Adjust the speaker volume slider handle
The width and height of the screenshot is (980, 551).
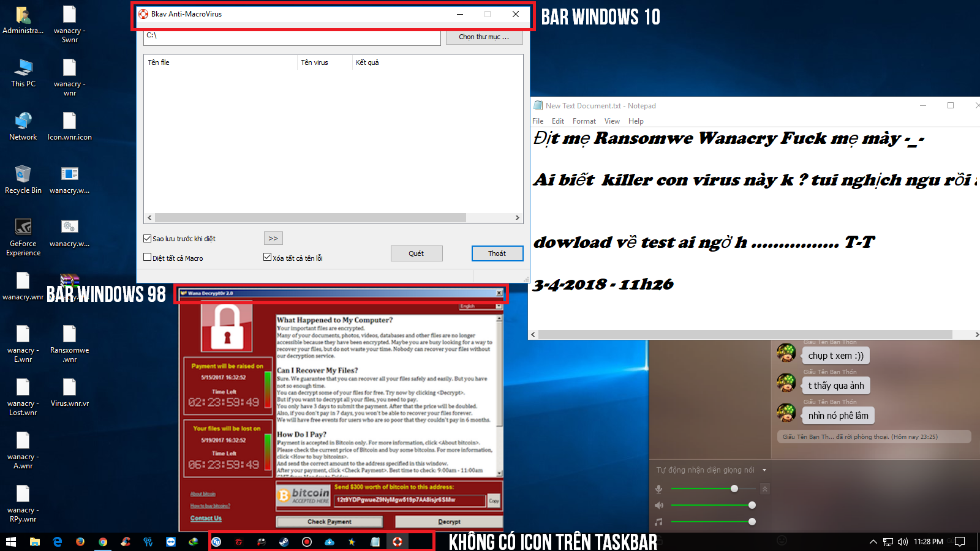[752, 505]
